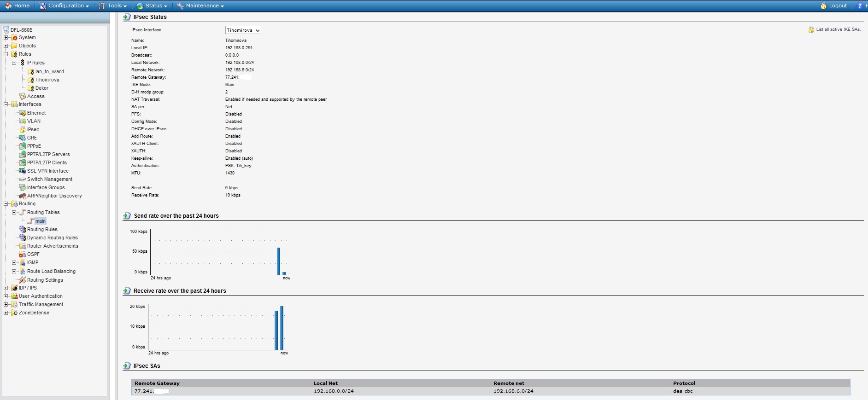Image resolution: width=868 pixels, height=400 pixels.
Task: Expand the Route Load Balancing node
Action: coord(14,271)
